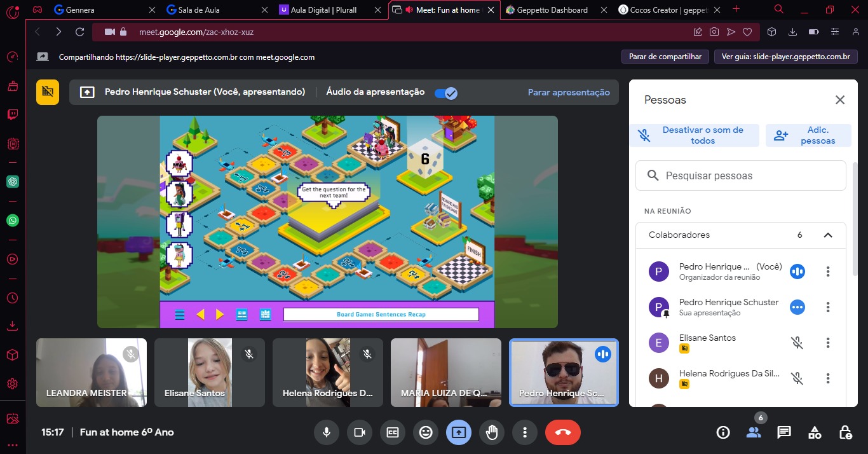Close the Sala de Aula tab
Viewport: 868px width, 454px height.
coord(264,10)
